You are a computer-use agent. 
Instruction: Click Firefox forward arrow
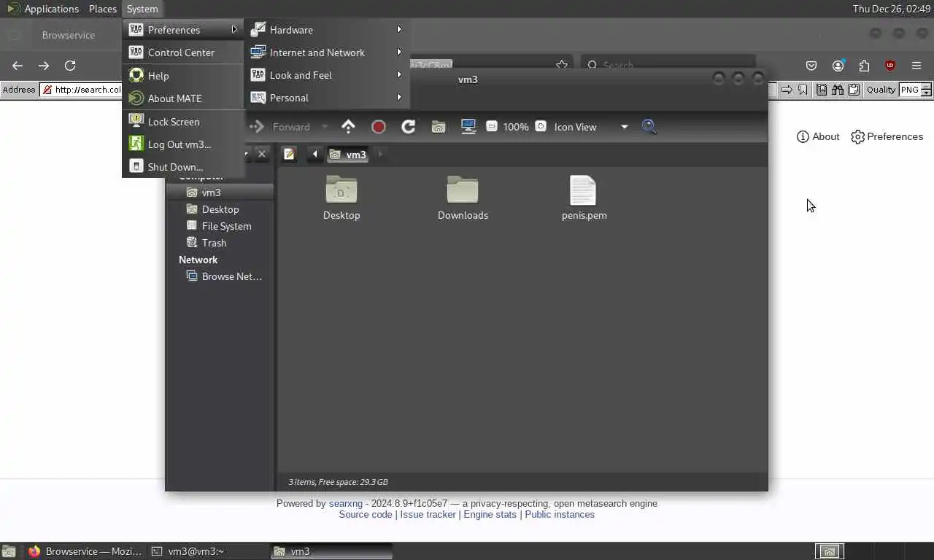tap(44, 66)
